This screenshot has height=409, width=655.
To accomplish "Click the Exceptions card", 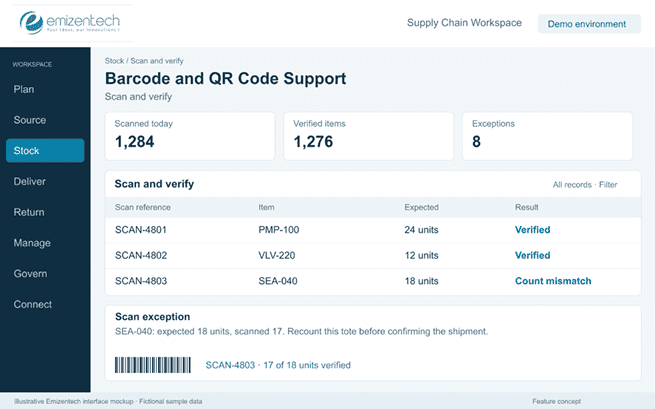I will point(547,136).
